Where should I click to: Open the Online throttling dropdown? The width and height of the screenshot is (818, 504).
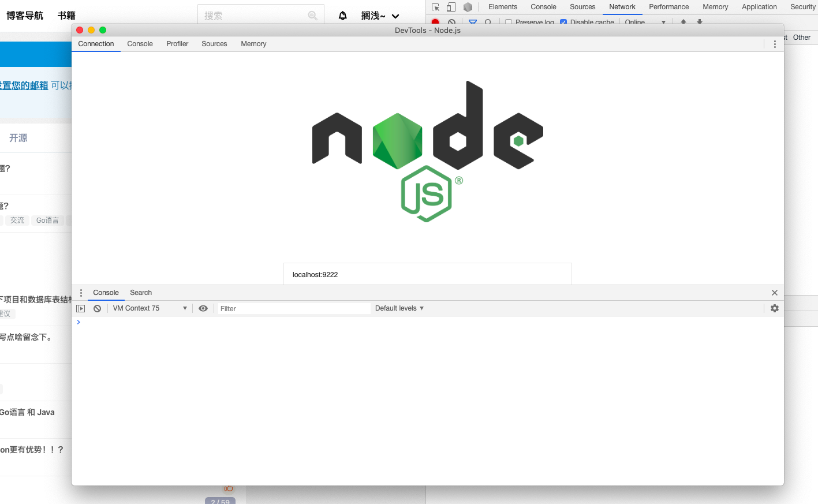(645, 22)
